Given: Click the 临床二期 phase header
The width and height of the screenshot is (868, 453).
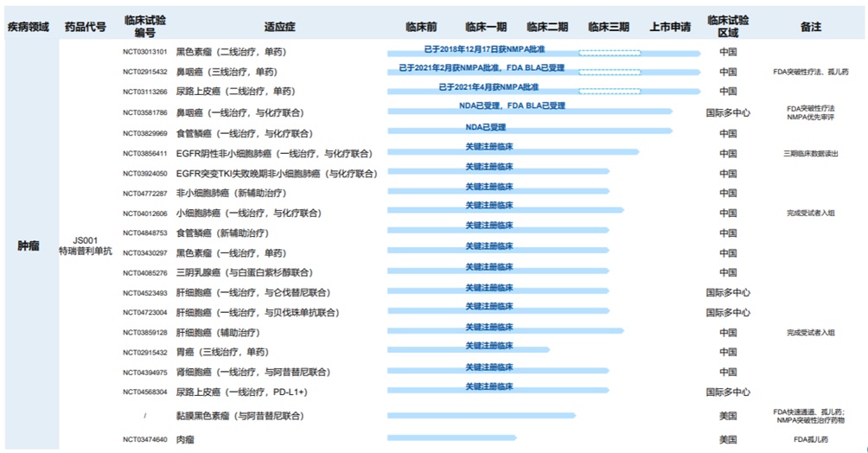Looking at the screenshot, I should [x=547, y=27].
